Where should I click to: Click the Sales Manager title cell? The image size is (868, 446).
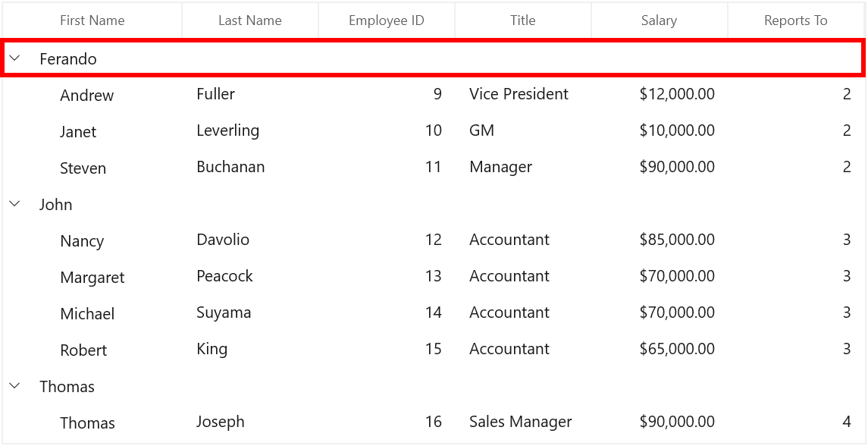520,422
